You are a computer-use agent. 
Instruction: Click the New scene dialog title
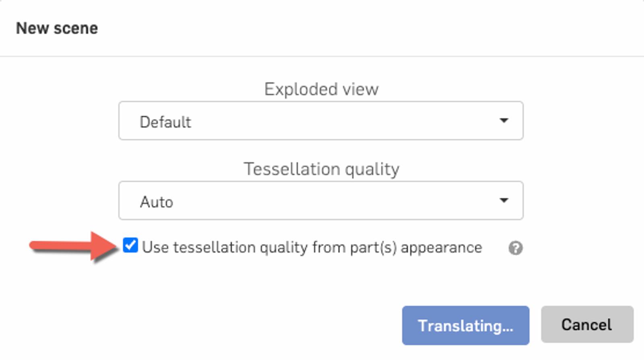pos(57,28)
